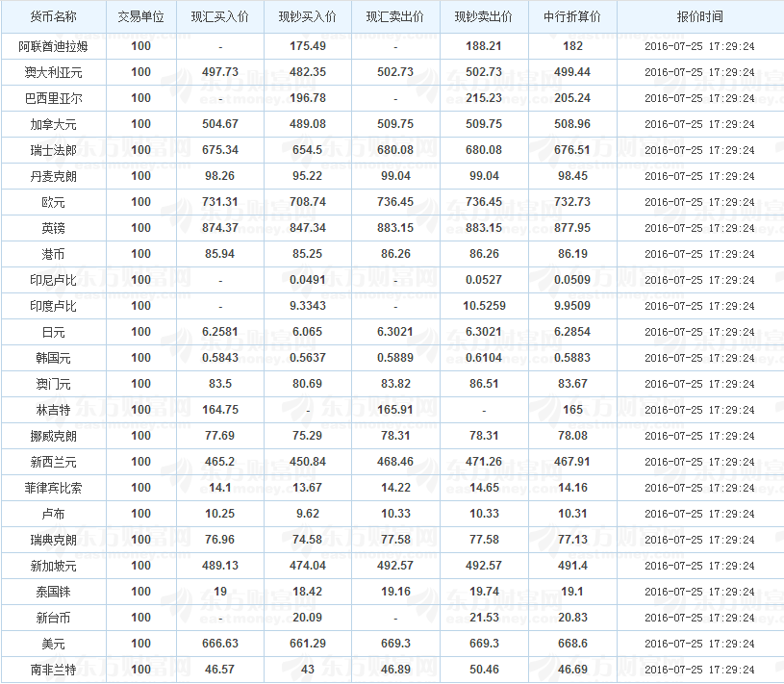Click the 164.75 ringgit buy rate
This screenshot has width=784, height=684.
pyautogui.click(x=220, y=410)
